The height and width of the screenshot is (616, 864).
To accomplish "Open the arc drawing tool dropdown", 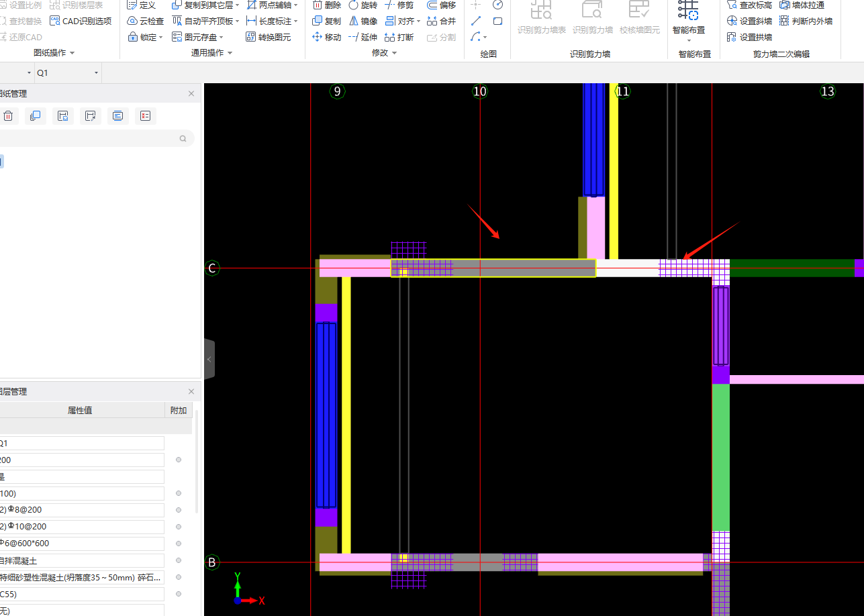I will (x=485, y=38).
